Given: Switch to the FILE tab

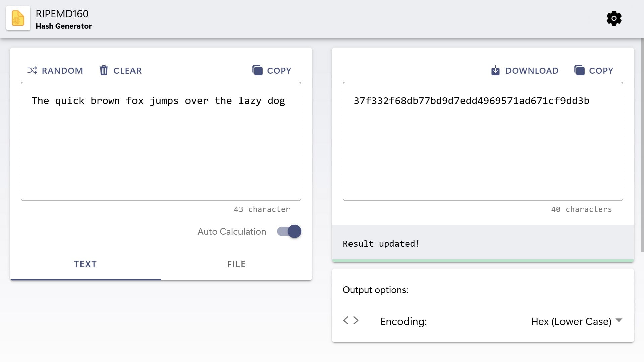Looking at the screenshot, I should 236,264.
